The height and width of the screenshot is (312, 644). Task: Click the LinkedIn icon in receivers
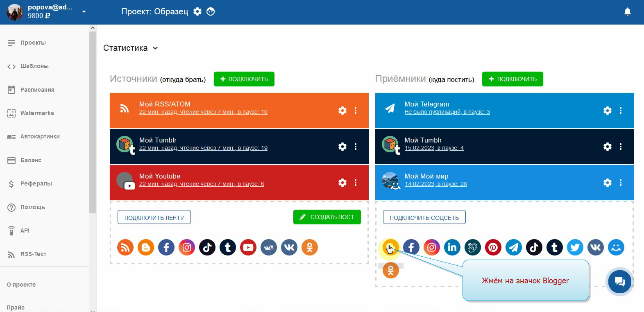coord(452,247)
